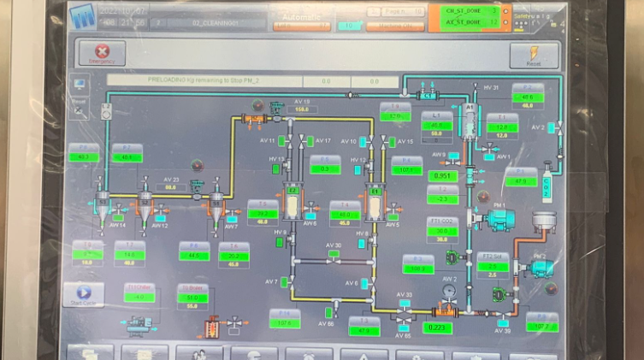This screenshot has height=360, width=644.
Task: Click the pressure gauge above AV 23
Action: tap(198, 165)
